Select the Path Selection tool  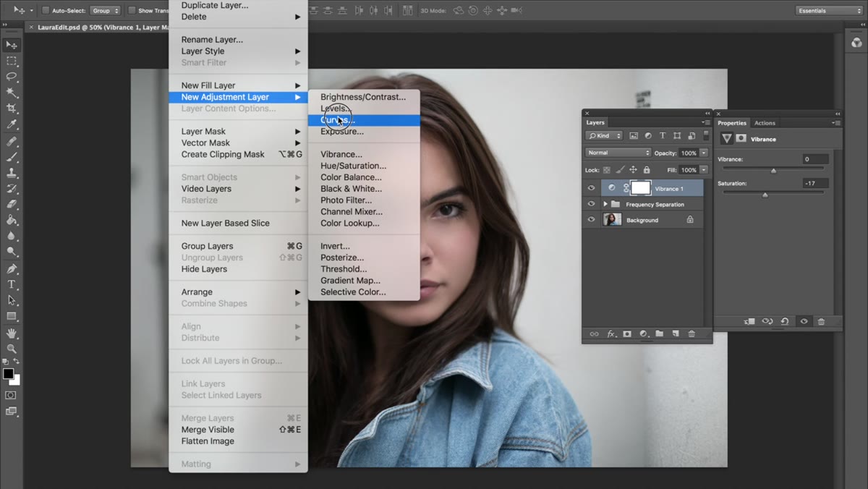point(12,300)
